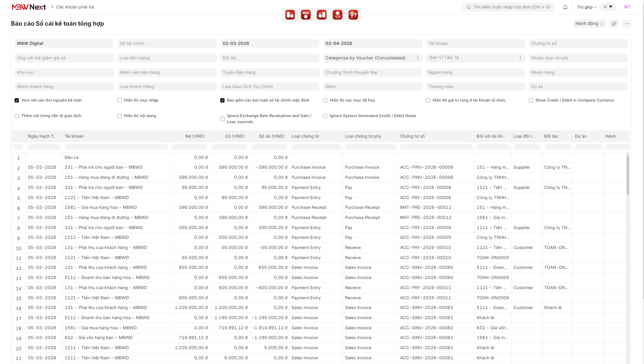
Task: Click the search magnifier icon in the command bar
Action: pos(469,7)
